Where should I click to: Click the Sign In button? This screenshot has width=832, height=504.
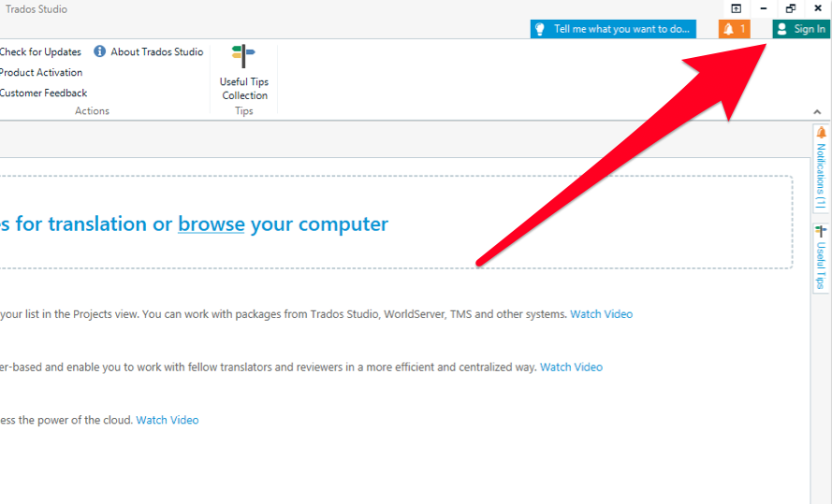(x=801, y=29)
